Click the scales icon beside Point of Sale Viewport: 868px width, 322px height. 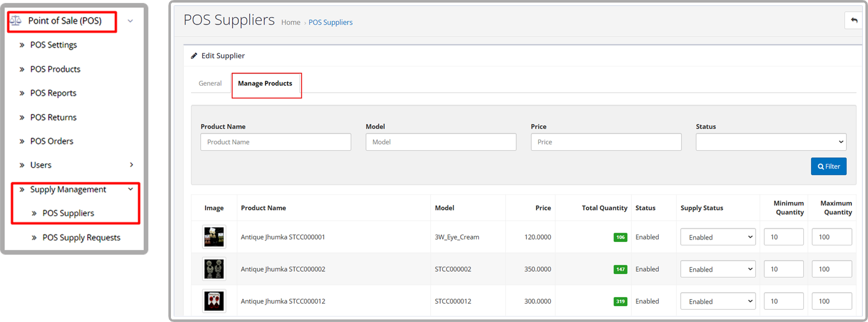[x=16, y=20]
